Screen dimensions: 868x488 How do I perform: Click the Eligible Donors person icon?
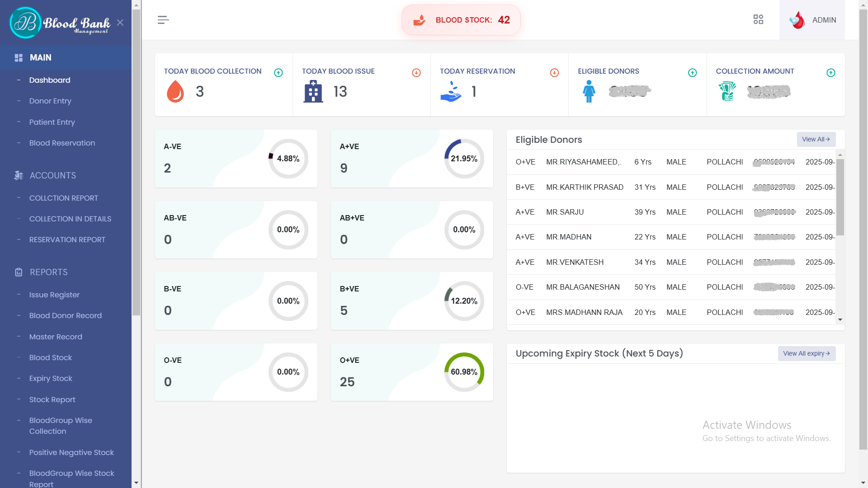click(x=589, y=91)
